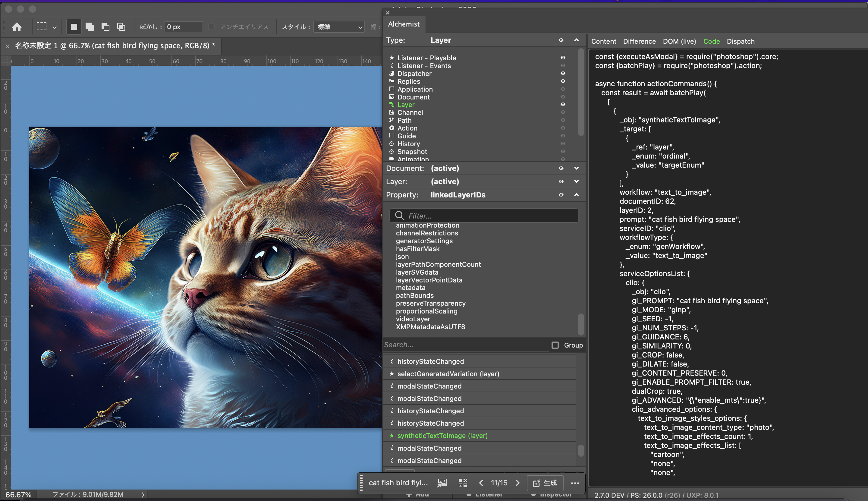Image resolution: width=868 pixels, height=501 pixels.
Task: Expand the Property linkedLayerIDs dropdown
Action: coord(576,194)
